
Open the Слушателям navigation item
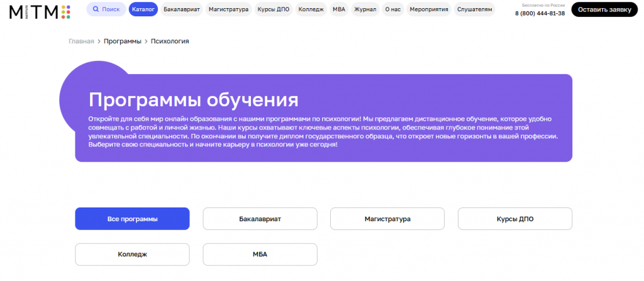tap(474, 9)
